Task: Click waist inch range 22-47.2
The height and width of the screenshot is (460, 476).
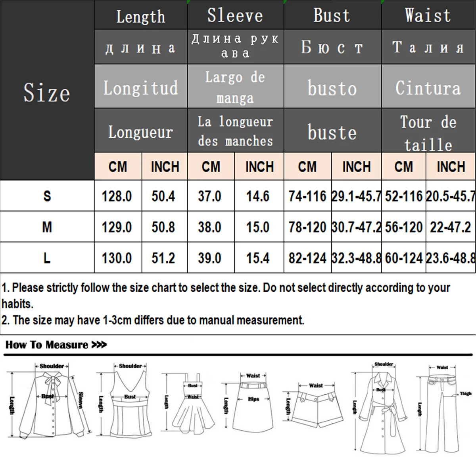Action: point(451,227)
